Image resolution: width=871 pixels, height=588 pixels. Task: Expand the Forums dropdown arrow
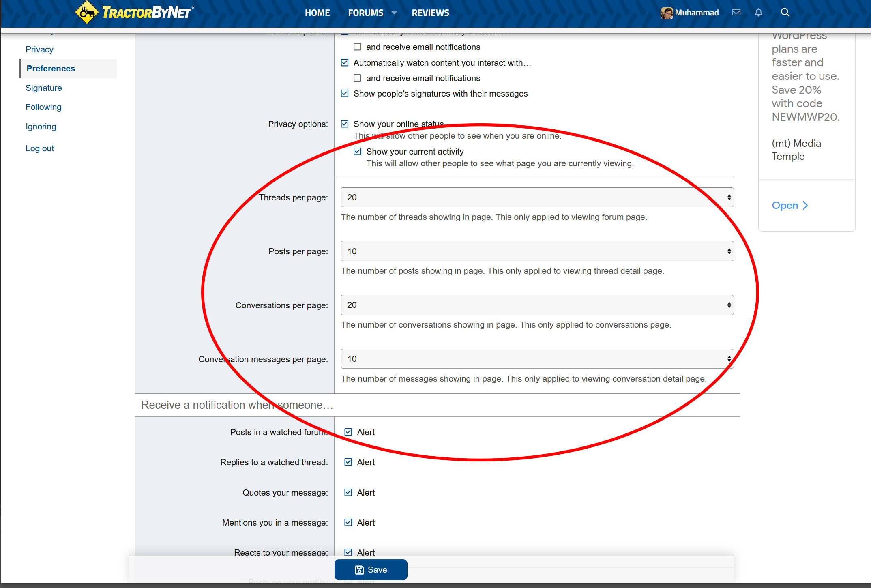click(x=394, y=13)
